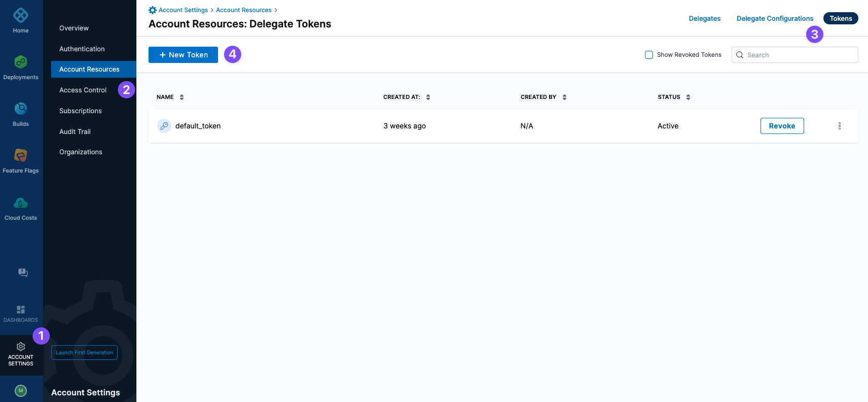
Task: Open the Dashboards grid icon
Action: (x=21, y=310)
